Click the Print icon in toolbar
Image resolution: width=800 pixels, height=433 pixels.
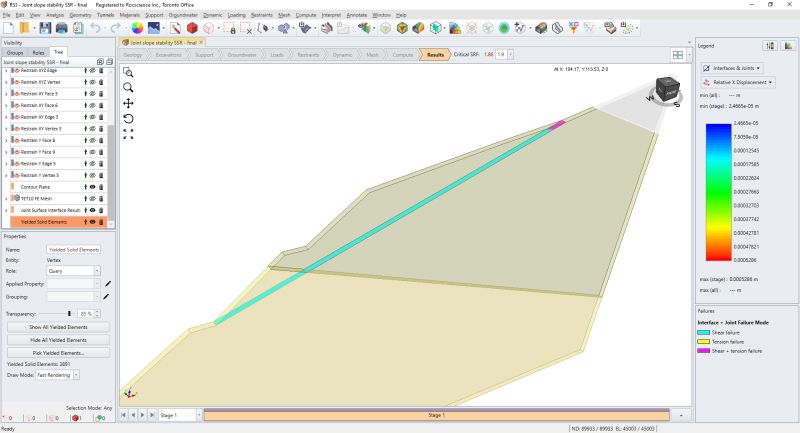tap(62, 28)
